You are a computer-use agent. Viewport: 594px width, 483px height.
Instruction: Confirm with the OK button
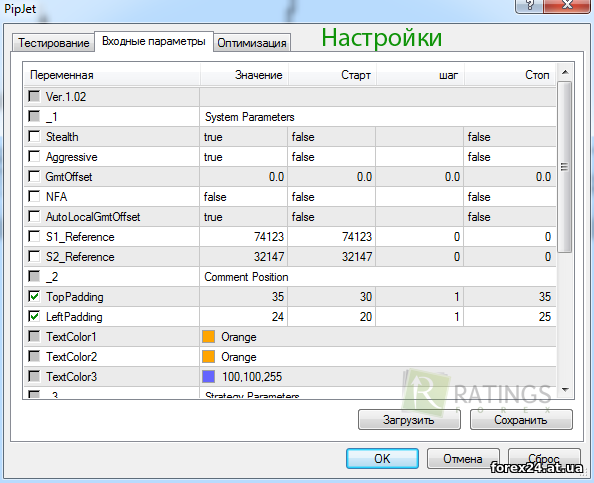click(382, 458)
